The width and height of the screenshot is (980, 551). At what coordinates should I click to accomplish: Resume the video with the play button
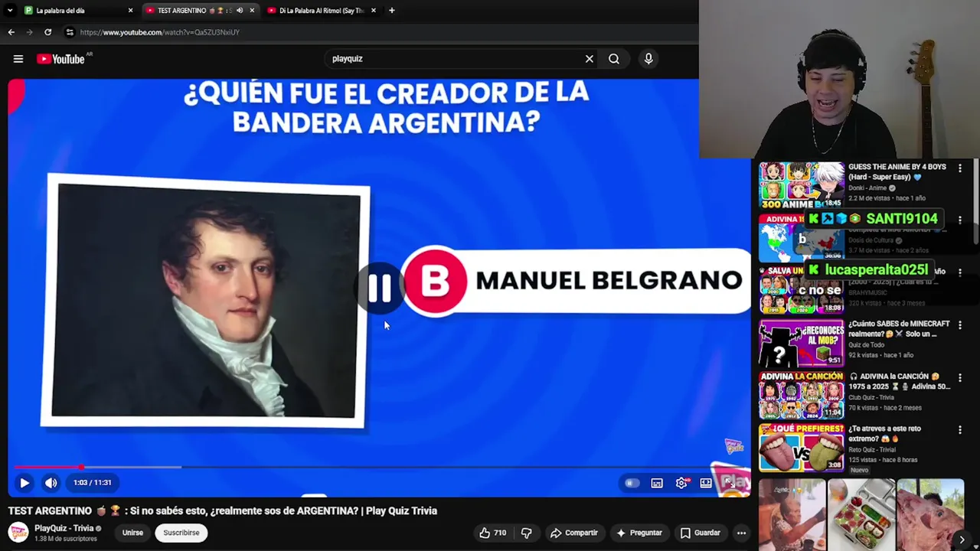pos(24,483)
